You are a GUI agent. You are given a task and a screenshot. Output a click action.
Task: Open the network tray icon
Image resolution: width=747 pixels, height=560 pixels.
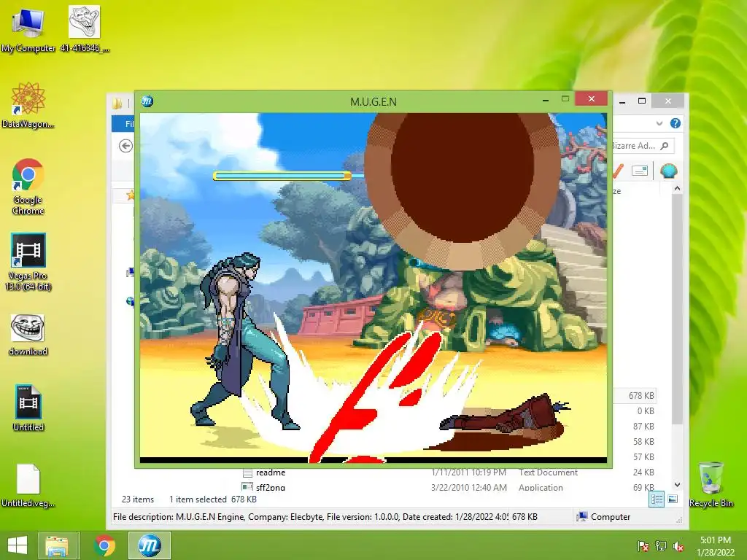[661, 546]
